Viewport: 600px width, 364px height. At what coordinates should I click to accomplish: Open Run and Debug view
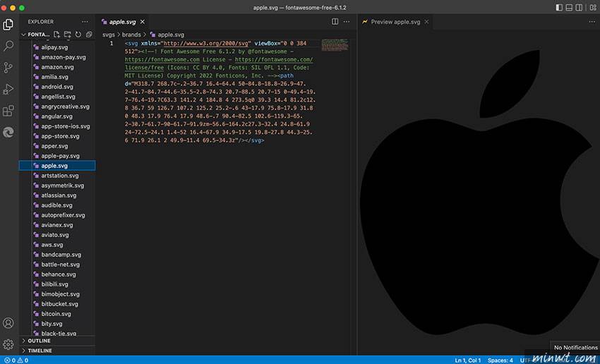(8, 89)
